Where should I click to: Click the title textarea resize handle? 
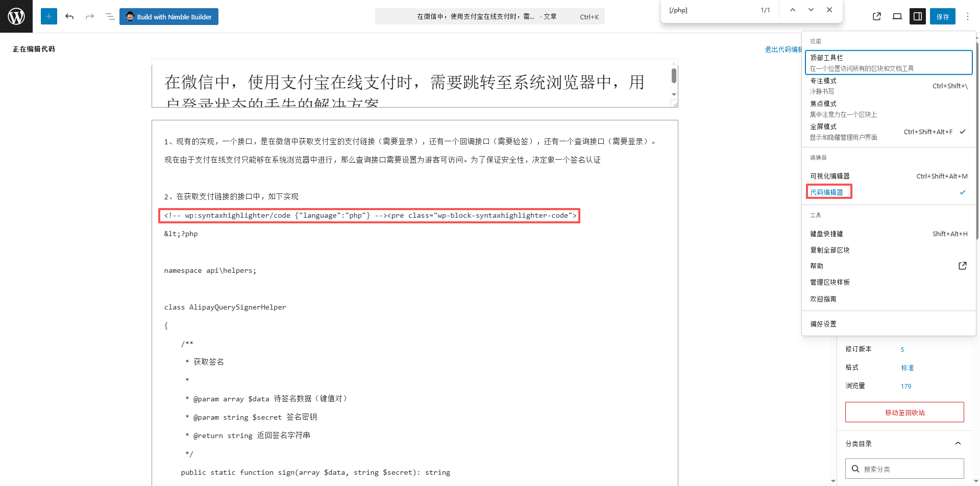pyautogui.click(x=674, y=104)
